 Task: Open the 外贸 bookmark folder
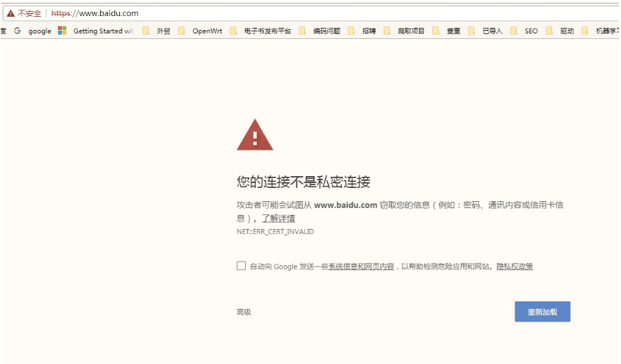point(157,31)
